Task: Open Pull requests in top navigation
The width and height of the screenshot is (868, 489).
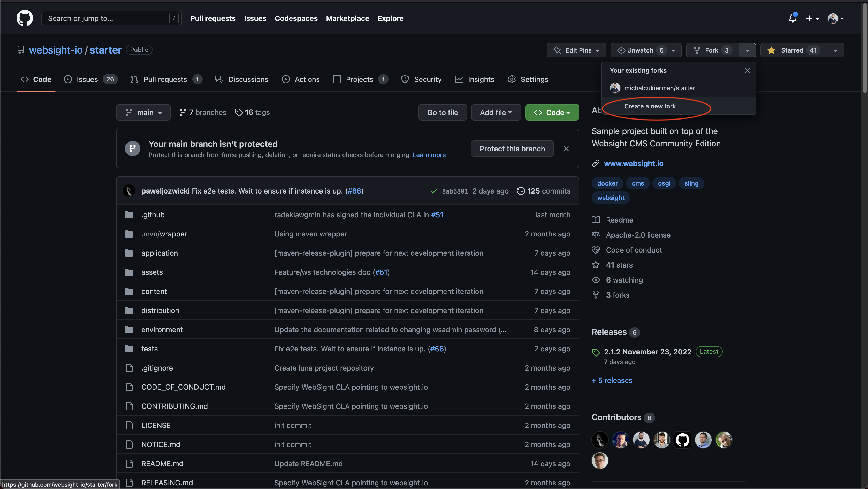Action: point(213,19)
